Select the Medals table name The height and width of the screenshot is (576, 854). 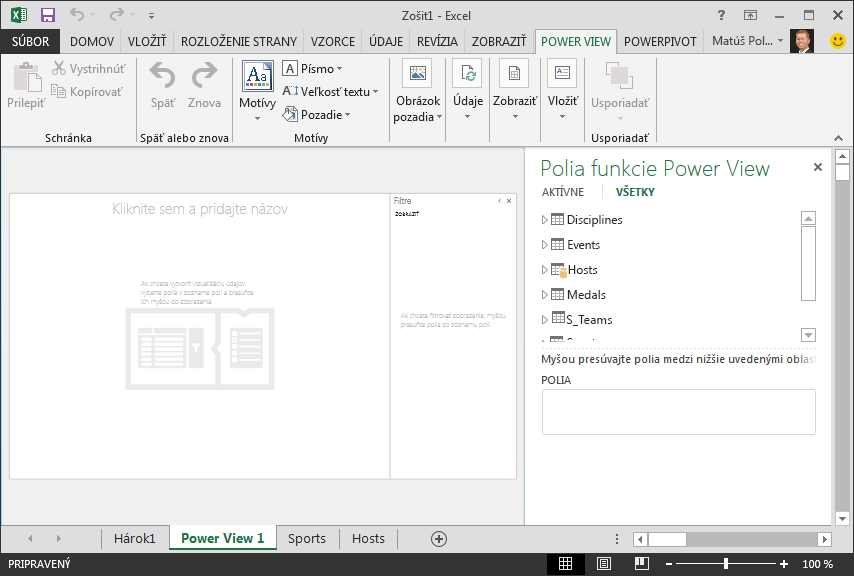pos(586,295)
